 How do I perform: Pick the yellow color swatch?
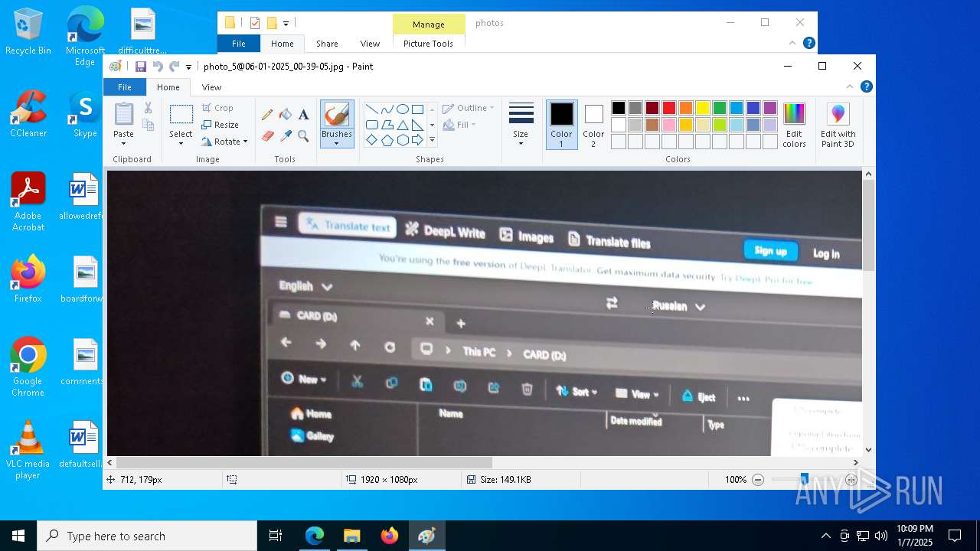(x=703, y=108)
